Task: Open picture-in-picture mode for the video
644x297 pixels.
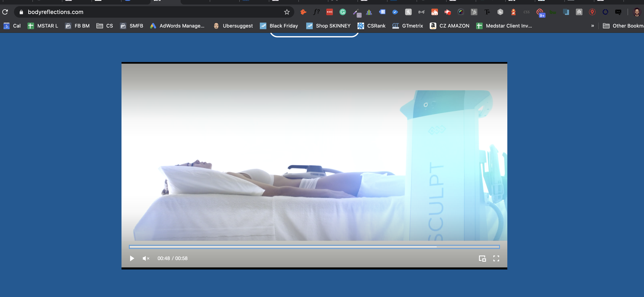Action: 482,258
